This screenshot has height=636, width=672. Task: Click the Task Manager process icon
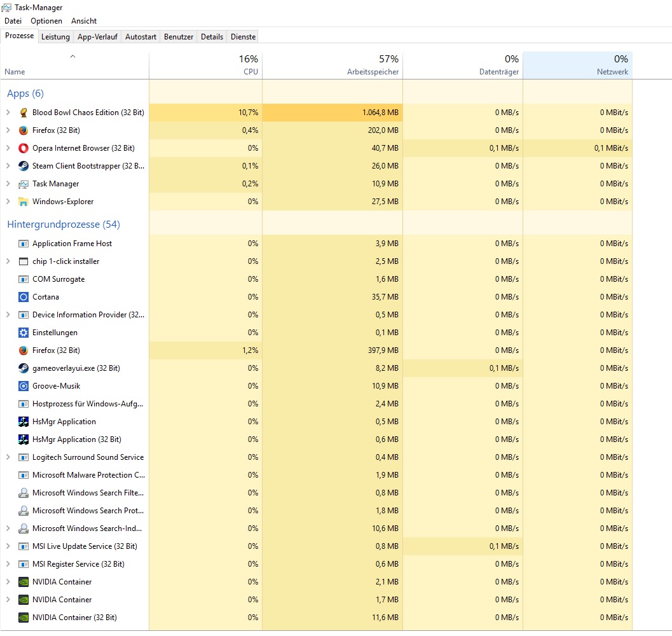coord(24,184)
